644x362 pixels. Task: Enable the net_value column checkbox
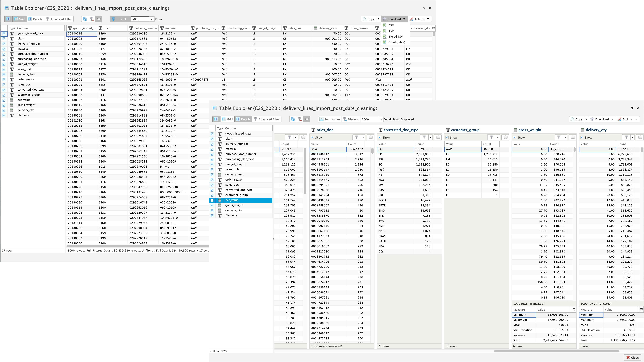[212, 200]
